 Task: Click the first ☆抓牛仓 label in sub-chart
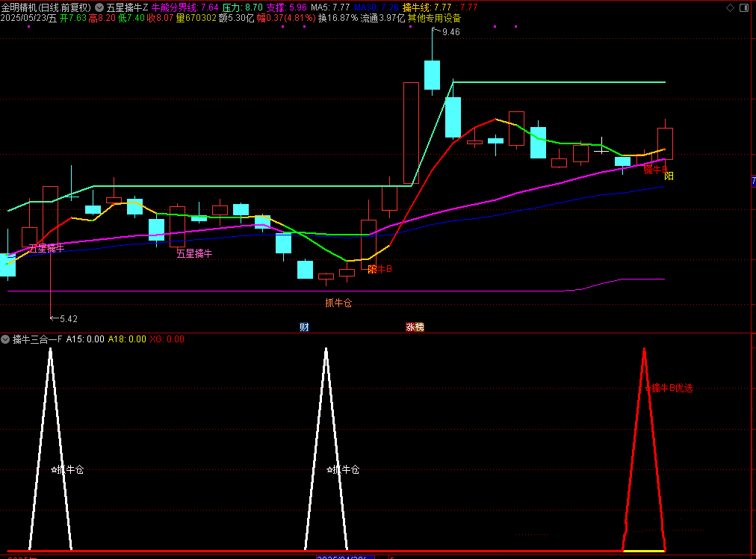(67, 470)
